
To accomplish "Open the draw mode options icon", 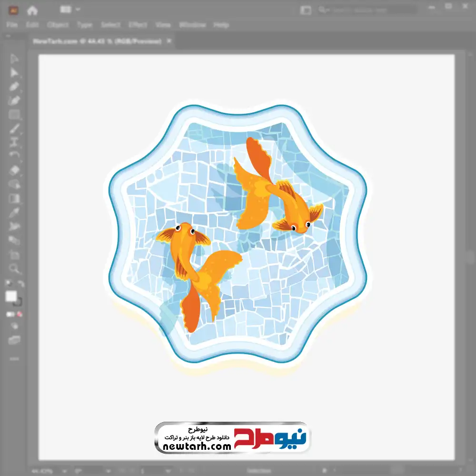I will pyautogui.click(x=14, y=326).
